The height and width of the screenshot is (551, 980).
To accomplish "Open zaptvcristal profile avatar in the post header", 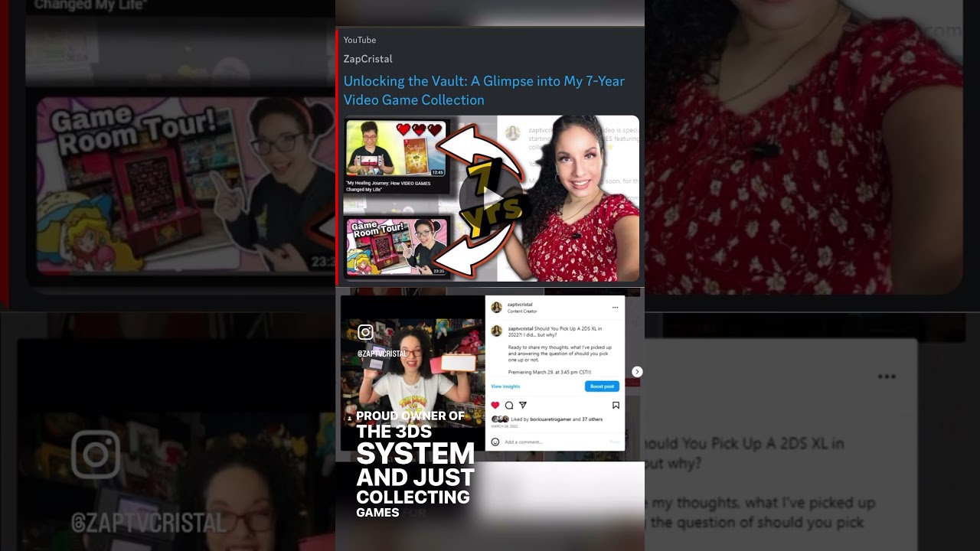I will [x=496, y=308].
